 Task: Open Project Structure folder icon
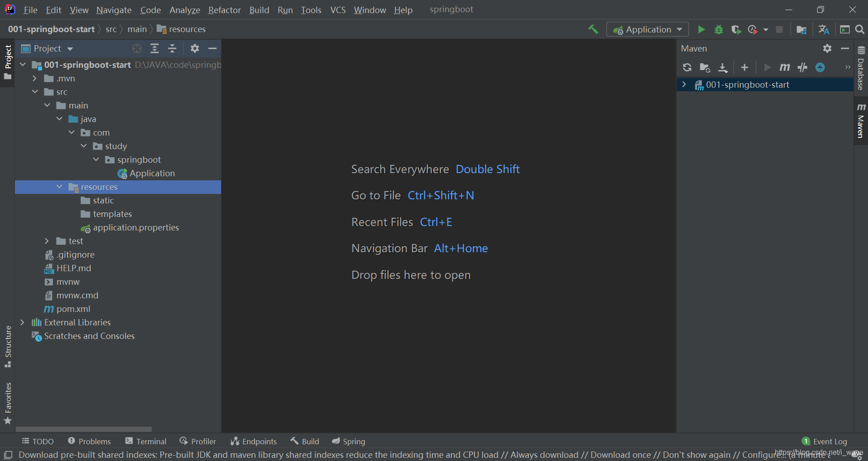coord(802,29)
